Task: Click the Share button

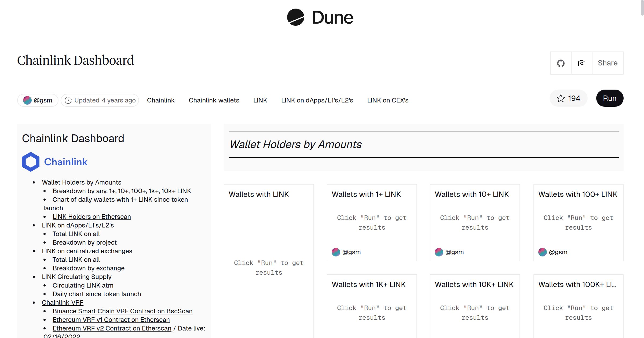Action: tap(608, 63)
